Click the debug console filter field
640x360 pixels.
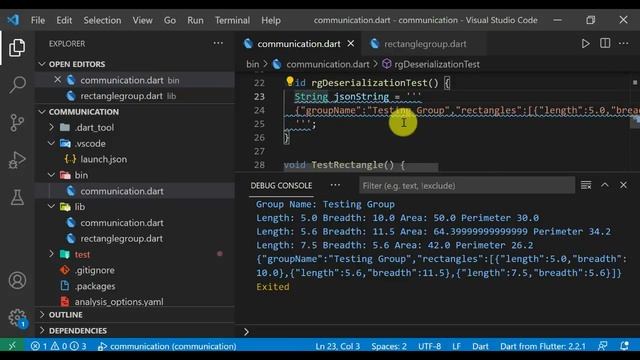coord(467,185)
